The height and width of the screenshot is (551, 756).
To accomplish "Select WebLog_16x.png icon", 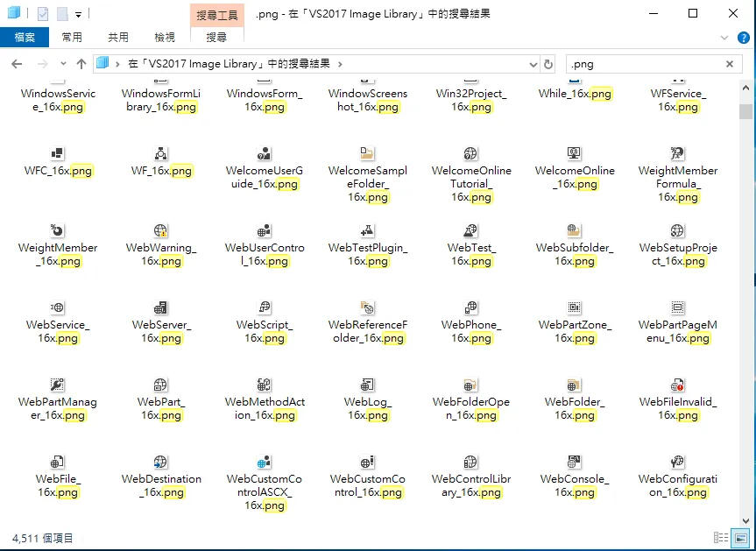I will (x=367, y=385).
